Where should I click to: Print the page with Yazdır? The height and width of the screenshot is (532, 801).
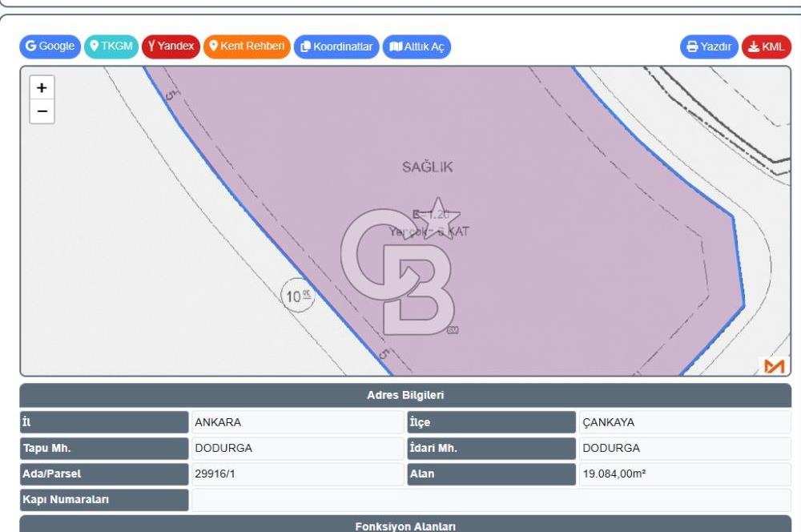tap(709, 46)
